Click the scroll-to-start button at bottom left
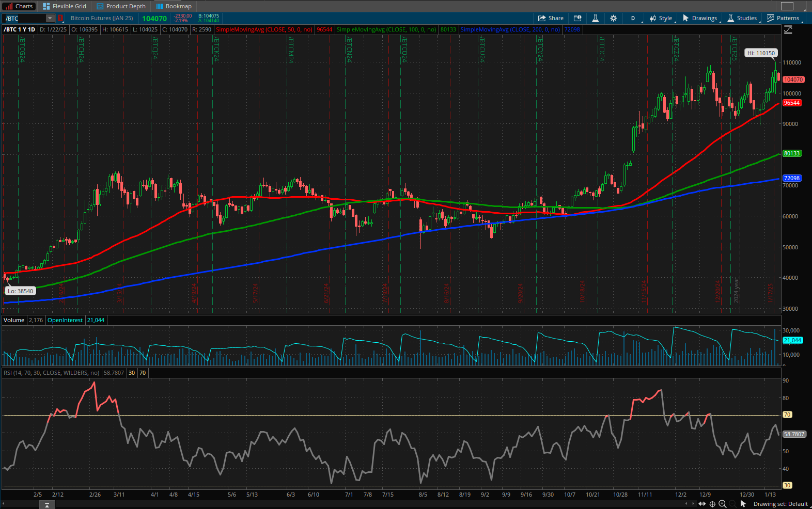This screenshot has height=509, width=812. pyautogui.click(x=46, y=504)
